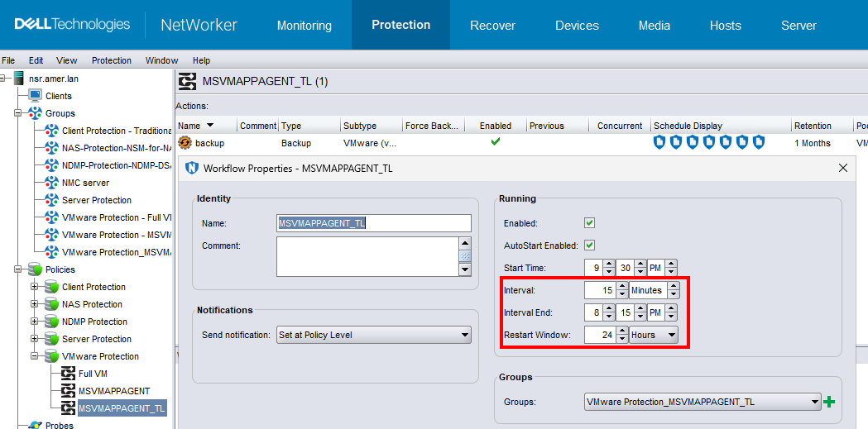Click the backup action gear icon

185,143
